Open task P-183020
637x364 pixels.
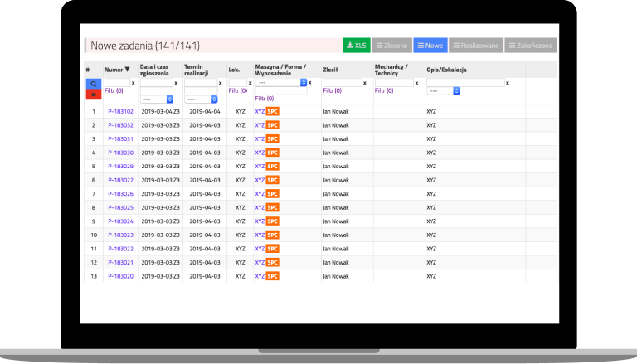coord(120,276)
